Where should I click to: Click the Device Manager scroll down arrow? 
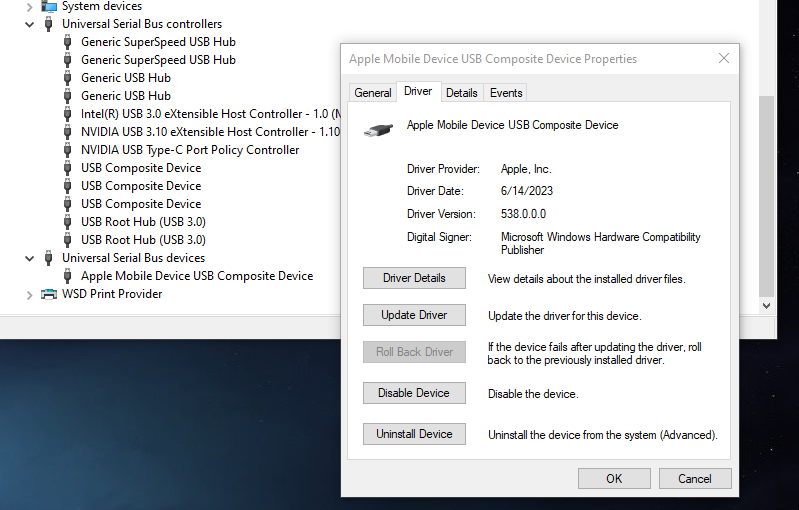point(766,306)
